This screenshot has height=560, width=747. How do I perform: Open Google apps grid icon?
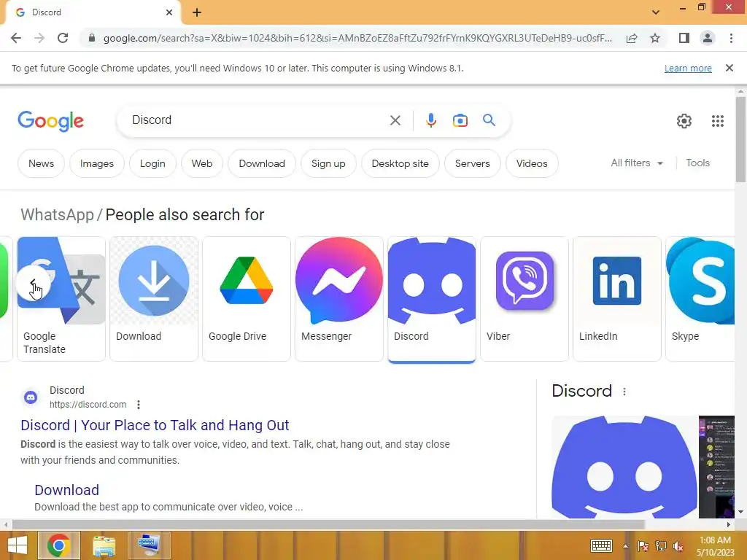(718, 121)
